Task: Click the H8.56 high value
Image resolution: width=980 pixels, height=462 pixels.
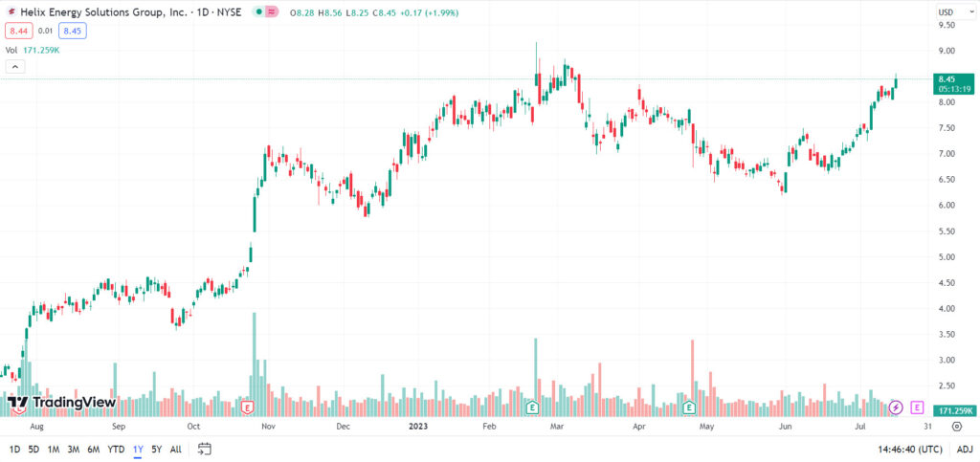Action: 330,12
